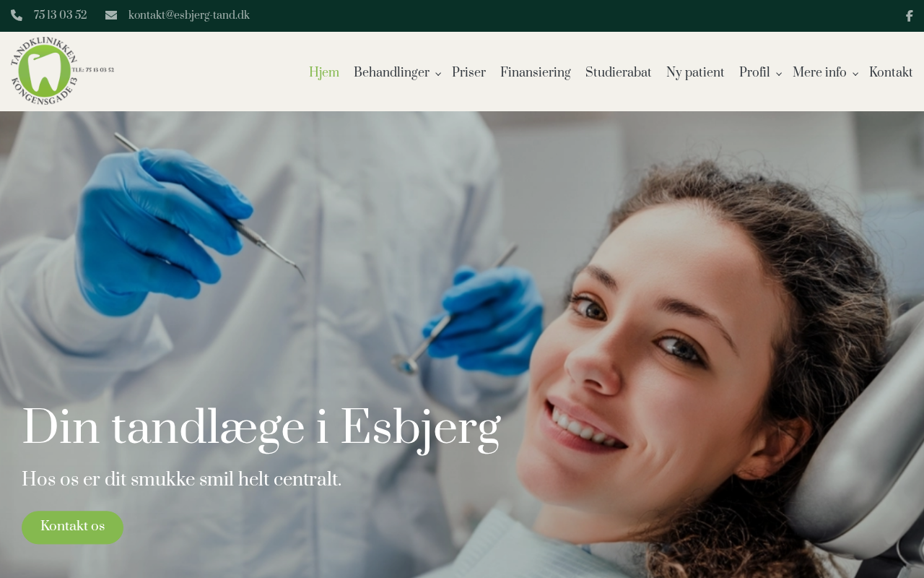Open the Finansiering page

(x=536, y=73)
